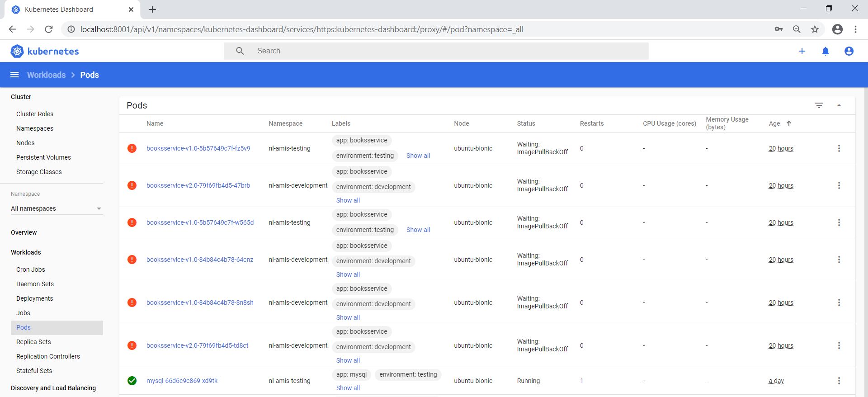This screenshot has height=397, width=868.
Task: Open the dashboard user account icon
Action: click(x=849, y=51)
